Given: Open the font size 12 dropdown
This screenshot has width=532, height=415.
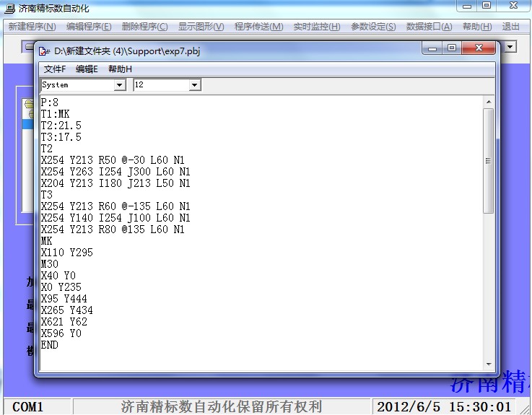Looking at the screenshot, I should click(194, 85).
